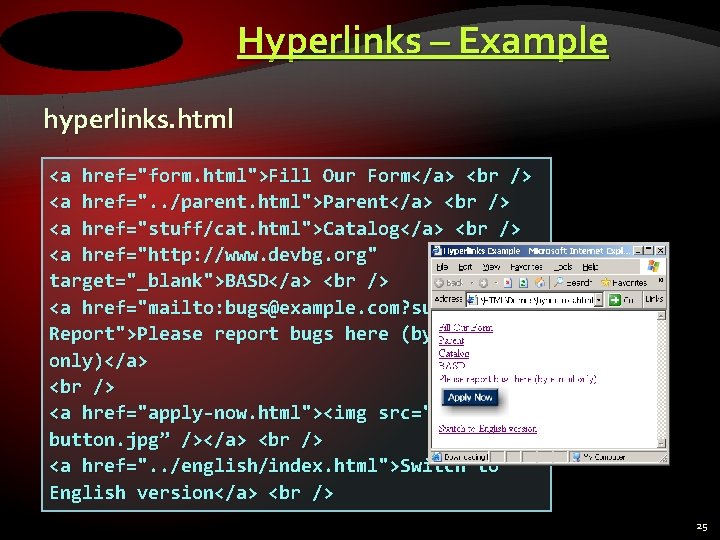Open the address bar dropdown arrow

599,300
